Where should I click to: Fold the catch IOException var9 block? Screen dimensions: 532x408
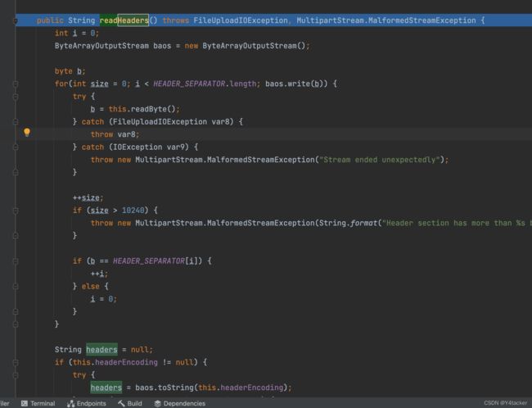[16, 147]
